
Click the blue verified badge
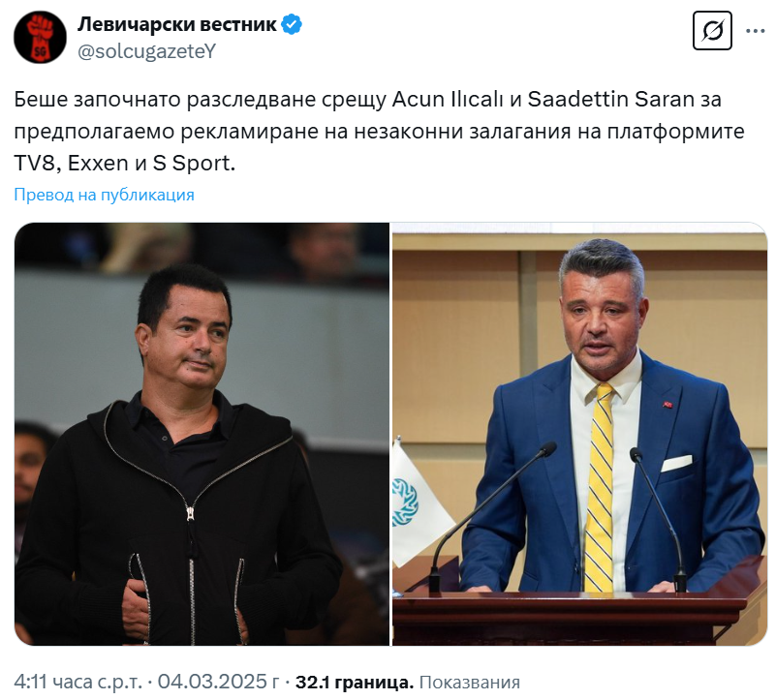tap(292, 24)
